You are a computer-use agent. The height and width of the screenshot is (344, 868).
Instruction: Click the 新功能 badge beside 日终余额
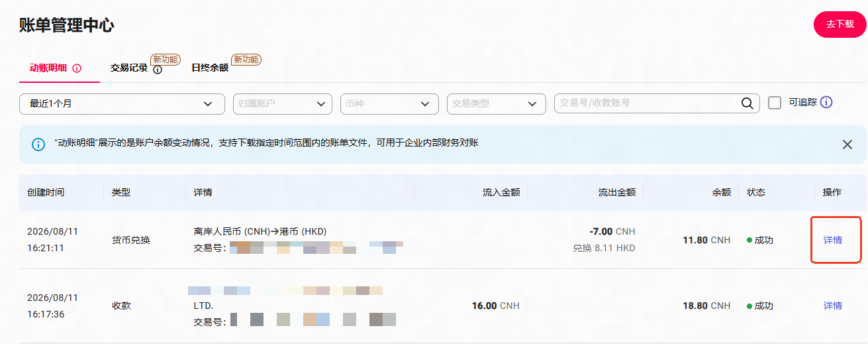coord(246,60)
